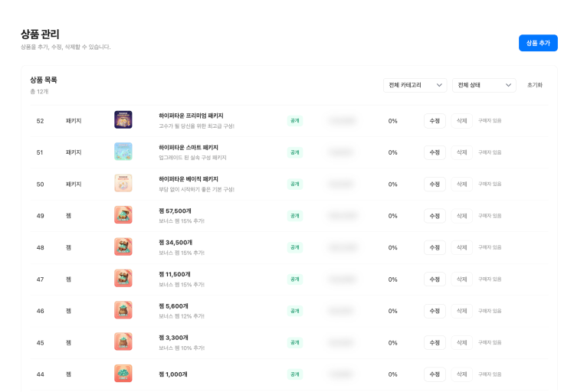
Task: Click 삭제 for 젬 5,600개
Action: click(461, 311)
